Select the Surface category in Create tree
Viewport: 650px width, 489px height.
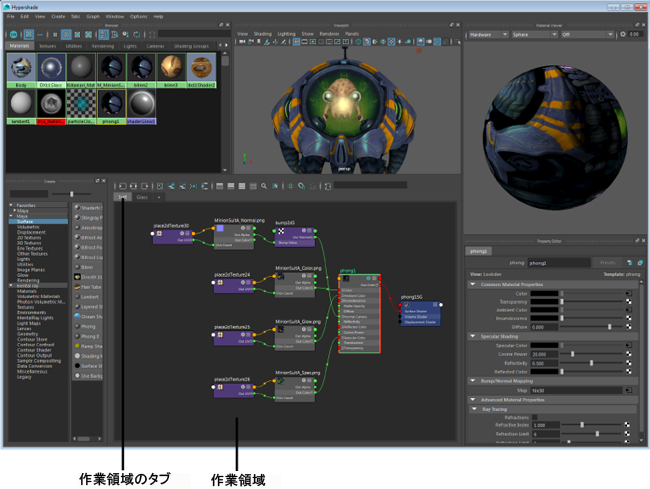[38, 222]
